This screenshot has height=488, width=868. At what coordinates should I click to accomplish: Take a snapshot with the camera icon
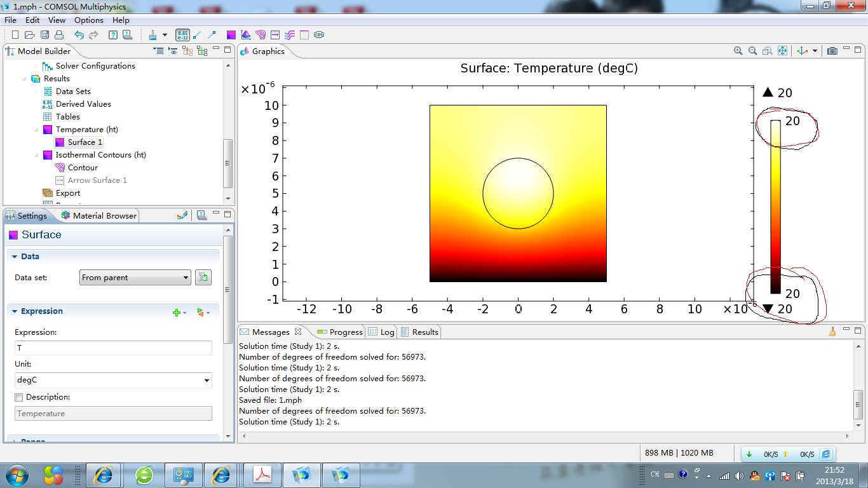(832, 51)
